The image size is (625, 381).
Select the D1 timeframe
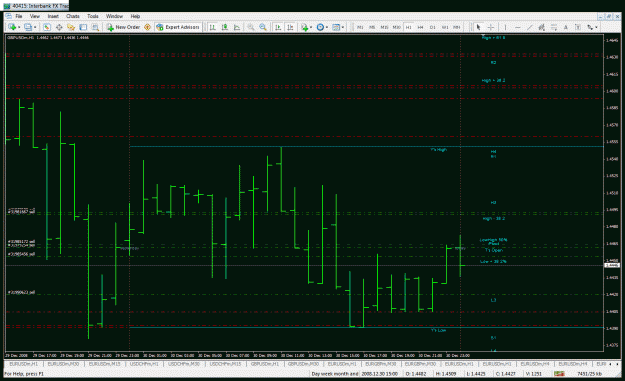[x=433, y=27]
